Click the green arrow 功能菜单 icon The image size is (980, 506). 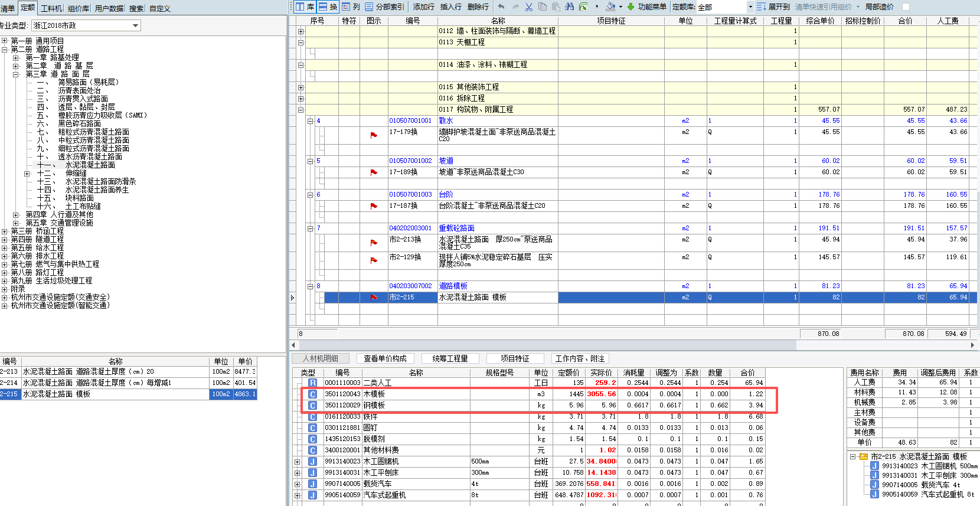631,6
